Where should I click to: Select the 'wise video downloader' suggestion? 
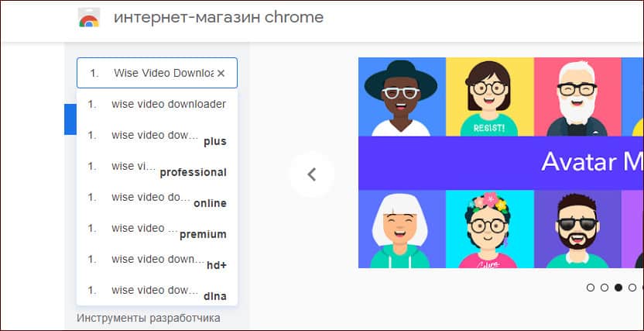pyautogui.click(x=157, y=105)
